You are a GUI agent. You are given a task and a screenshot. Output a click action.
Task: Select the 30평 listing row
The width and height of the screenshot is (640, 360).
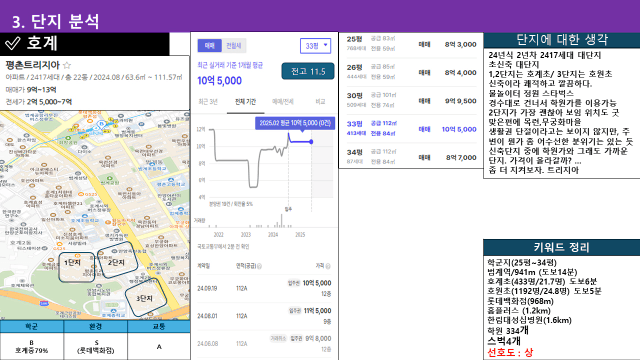411,100
